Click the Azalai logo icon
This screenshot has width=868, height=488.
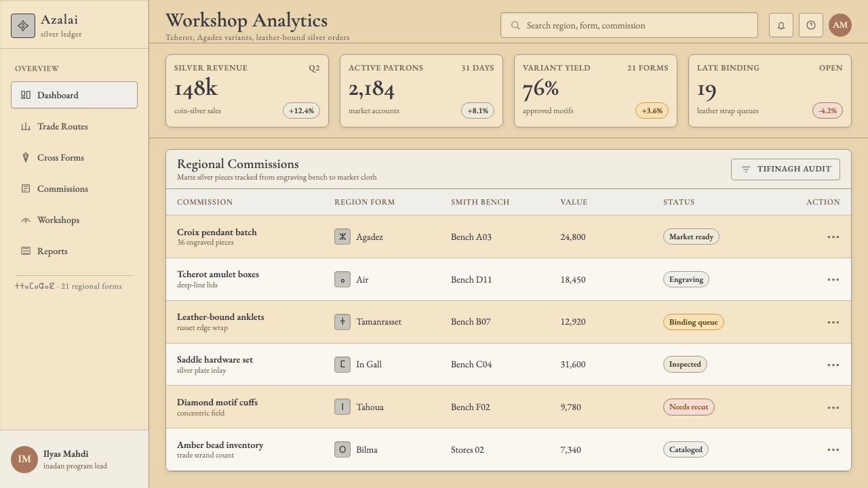click(x=23, y=26)
